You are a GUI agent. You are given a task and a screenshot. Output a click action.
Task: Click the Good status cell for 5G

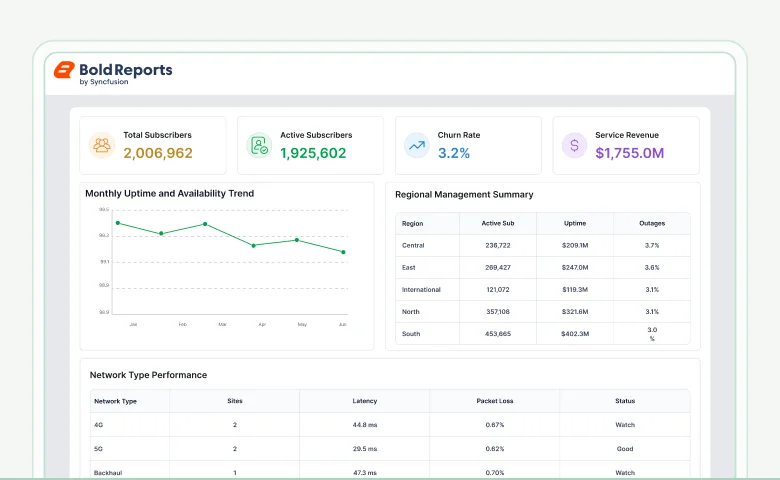coord(625,449)
